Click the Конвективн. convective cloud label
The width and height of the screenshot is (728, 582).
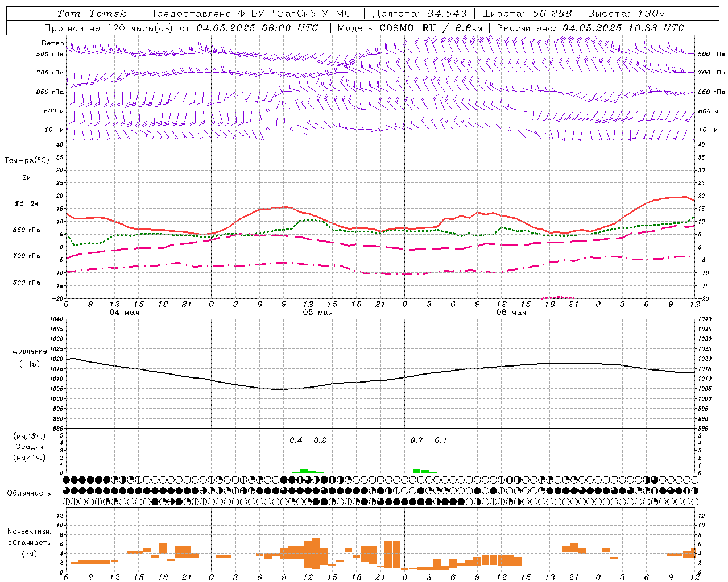click(29, 531)
